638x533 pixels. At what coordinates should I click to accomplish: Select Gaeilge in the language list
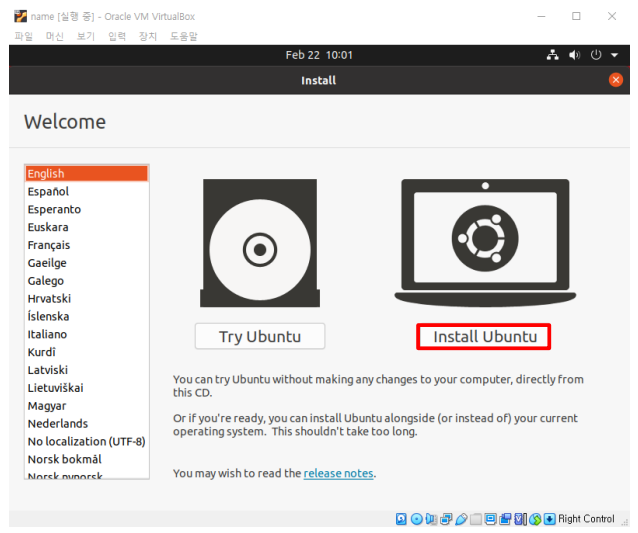tap(87, 263)
